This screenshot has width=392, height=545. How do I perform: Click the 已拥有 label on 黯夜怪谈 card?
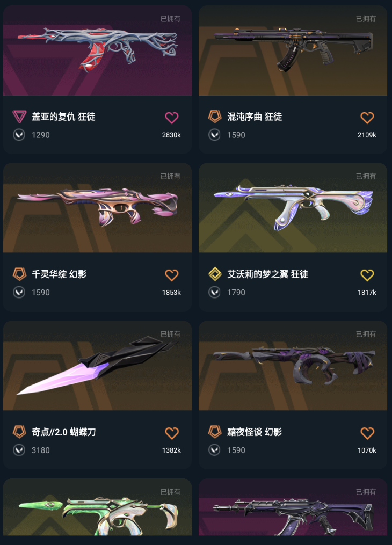coord(366,334)
